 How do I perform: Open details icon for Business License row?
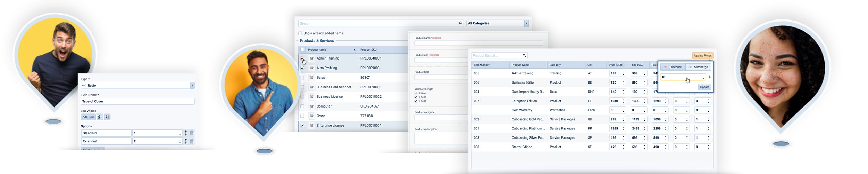pyautogui.click(x=312, y=97)
